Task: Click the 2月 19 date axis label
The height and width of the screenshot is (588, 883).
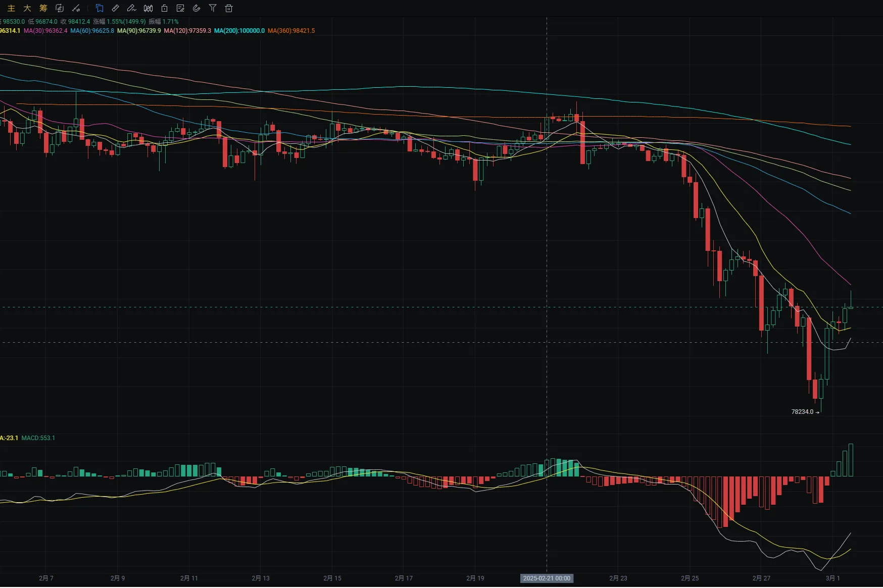Action: pos(475,578)
